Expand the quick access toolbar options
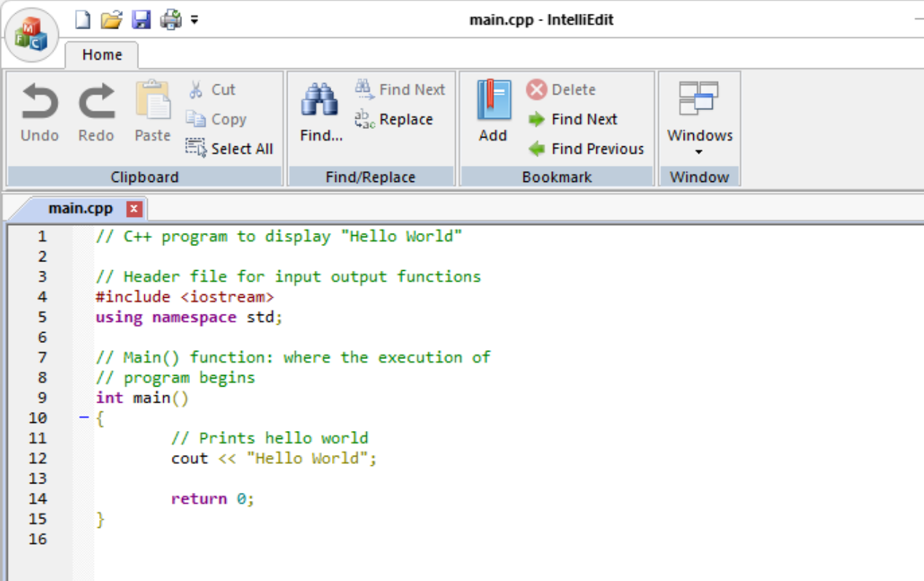This screenshot has width=924, height=581. coord(193,20)
